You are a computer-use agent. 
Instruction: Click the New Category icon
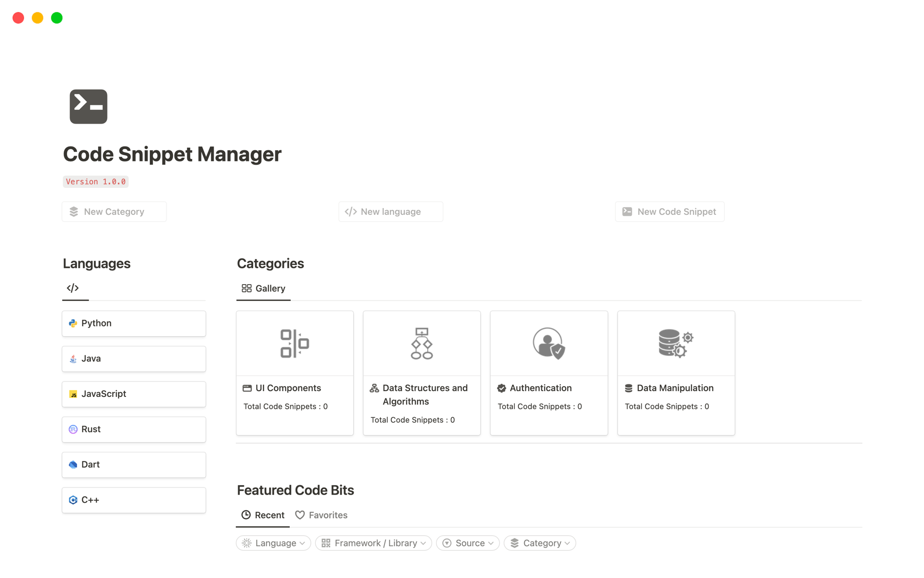(x=74, y=212)
